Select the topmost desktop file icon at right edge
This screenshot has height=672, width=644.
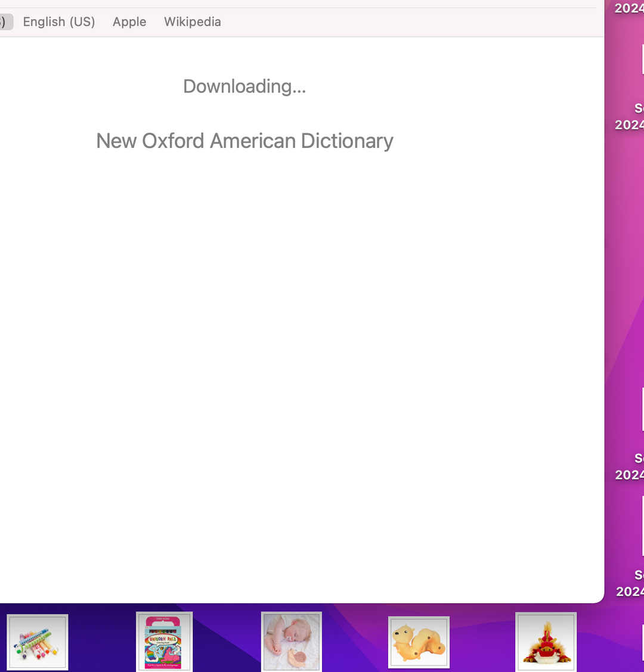(642, 60)
